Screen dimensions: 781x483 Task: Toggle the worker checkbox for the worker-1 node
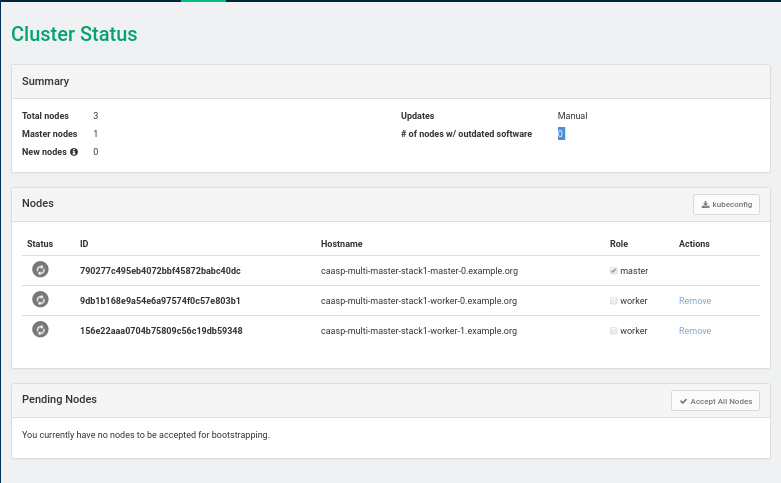613,331
